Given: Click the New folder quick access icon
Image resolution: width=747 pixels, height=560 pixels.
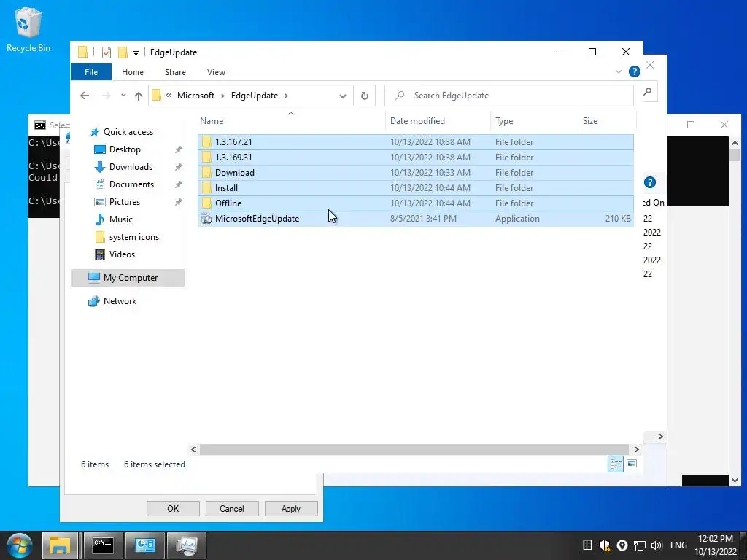Looking at the screenshot, I should point(123,52).
